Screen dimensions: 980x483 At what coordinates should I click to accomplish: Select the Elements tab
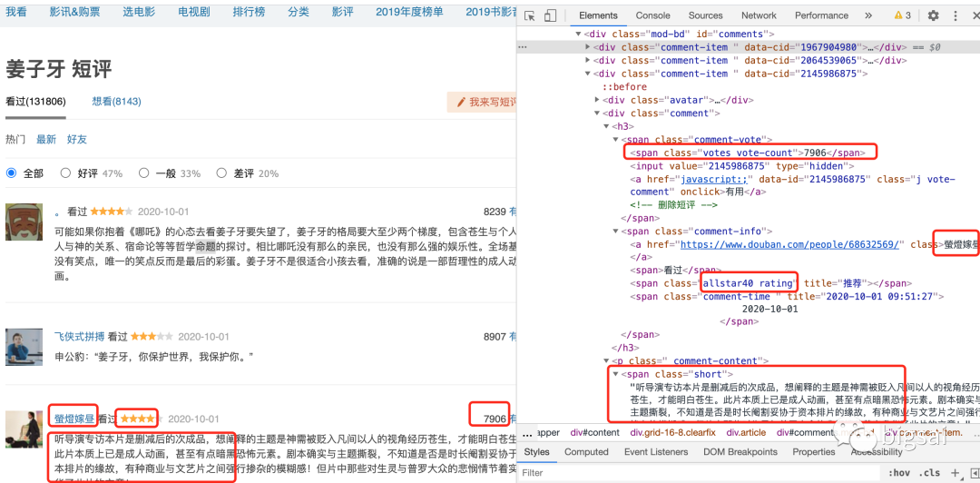598,15
